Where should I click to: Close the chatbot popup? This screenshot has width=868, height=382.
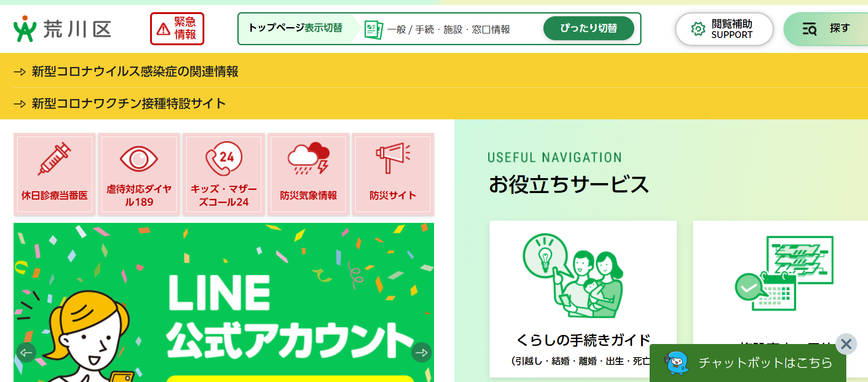(x=846, y=344)
